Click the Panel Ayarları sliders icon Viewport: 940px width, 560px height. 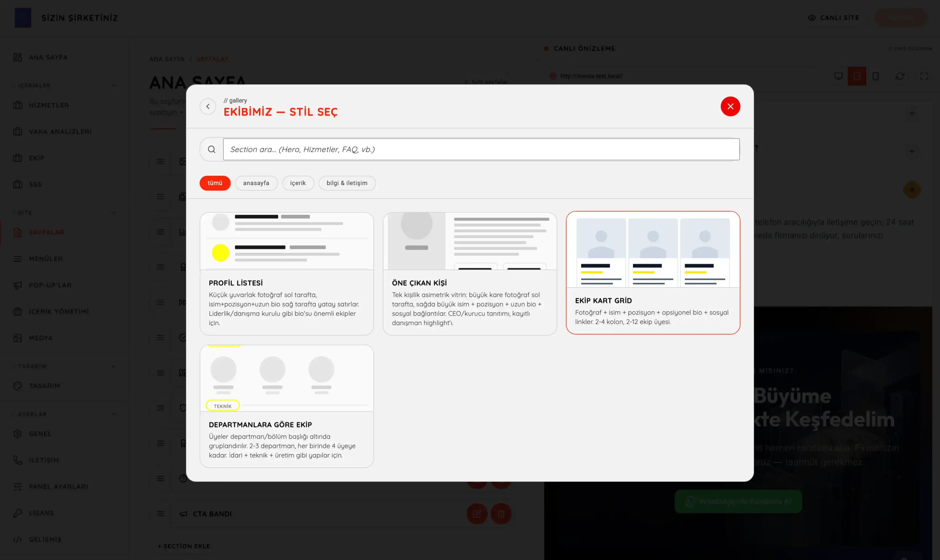[17, 487]
